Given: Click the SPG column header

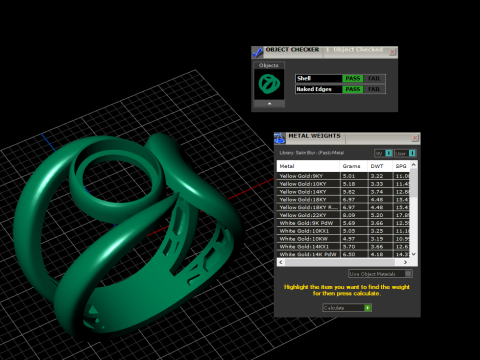Looking at the screenshot, I should pyautogui.click(x=401, y=166).
